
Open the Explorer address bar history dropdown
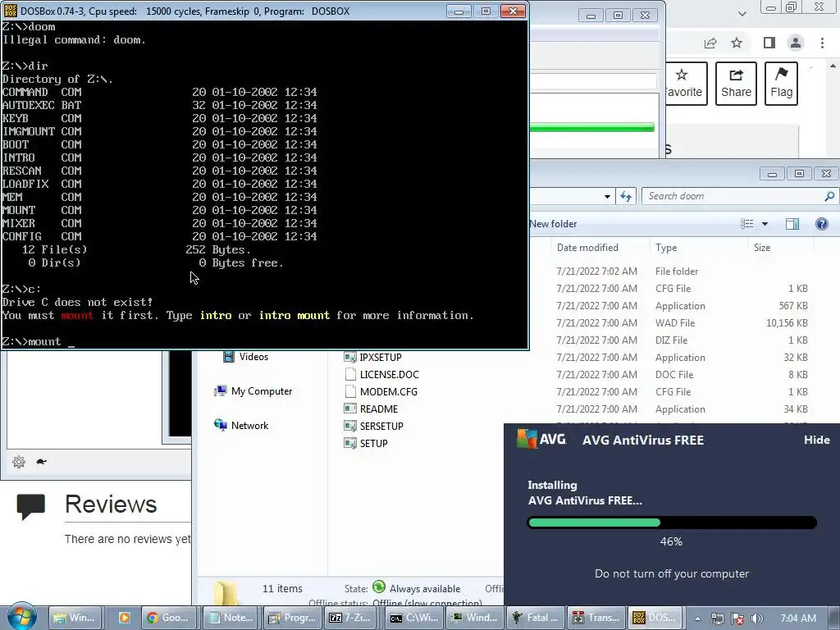607,197
